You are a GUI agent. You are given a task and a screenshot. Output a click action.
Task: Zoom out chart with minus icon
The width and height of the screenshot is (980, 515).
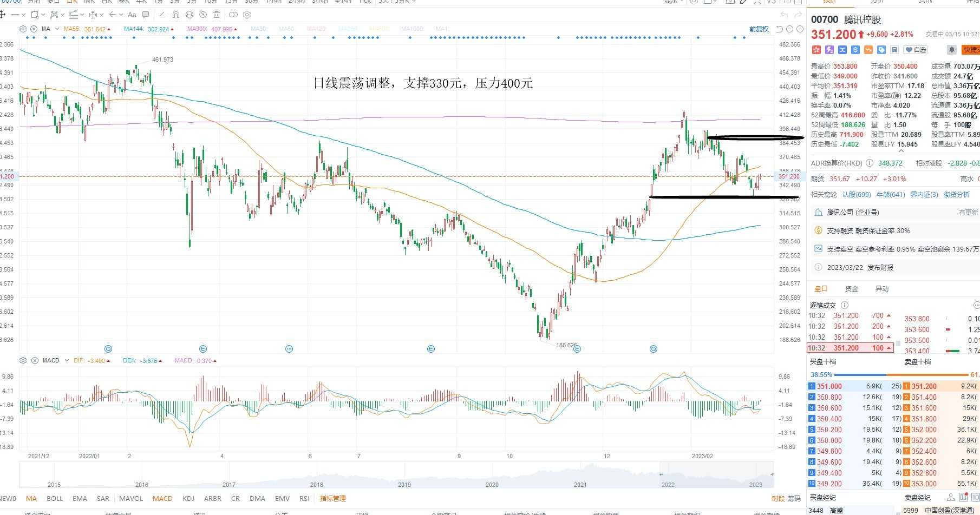click(789, 29)
